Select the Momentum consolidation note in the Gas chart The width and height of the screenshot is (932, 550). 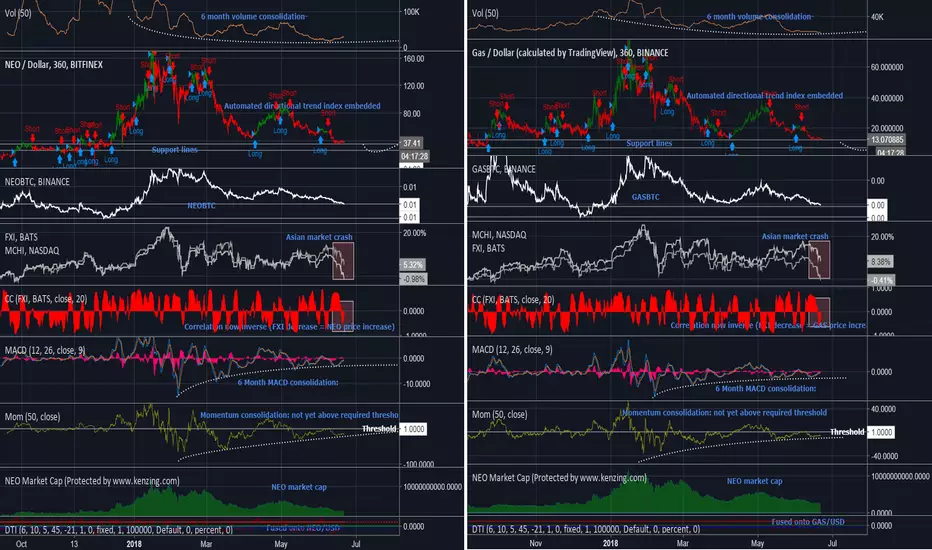[724, 412]
